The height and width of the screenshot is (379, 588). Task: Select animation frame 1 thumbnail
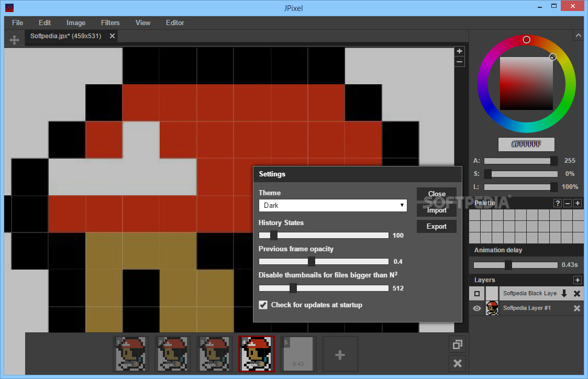tap(130, 354)
